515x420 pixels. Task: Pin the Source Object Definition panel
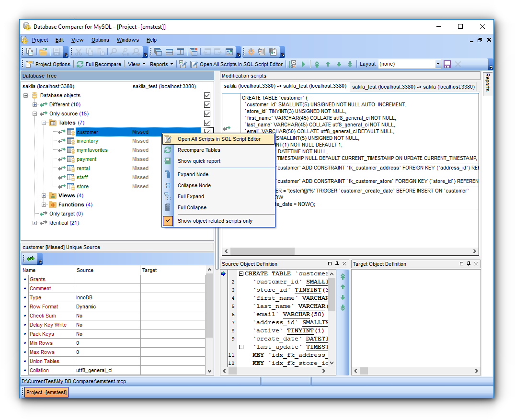(337, 264)
